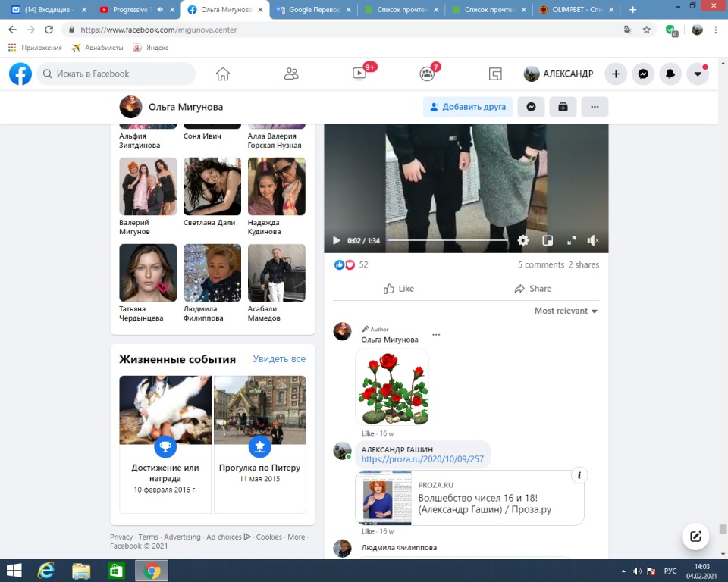Open a new browser tab
This screenshot has width=728, height=582.
point(632,10)
